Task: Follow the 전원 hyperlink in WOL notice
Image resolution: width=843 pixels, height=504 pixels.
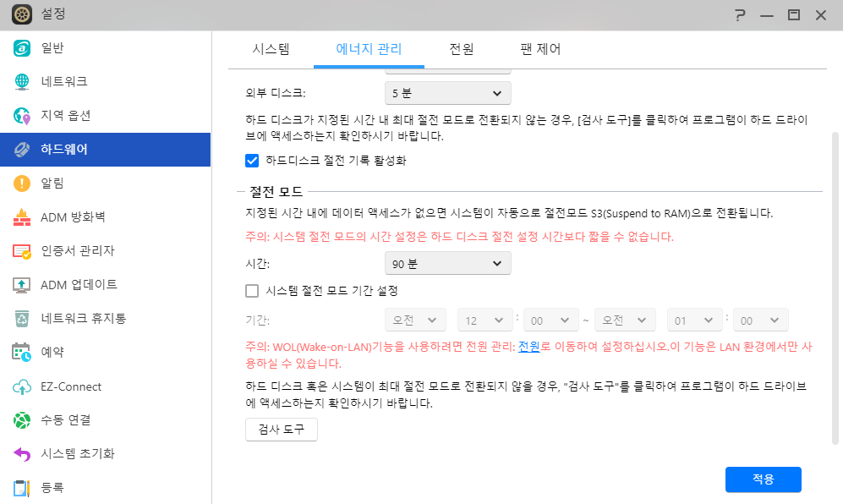Action: [529, 347]
